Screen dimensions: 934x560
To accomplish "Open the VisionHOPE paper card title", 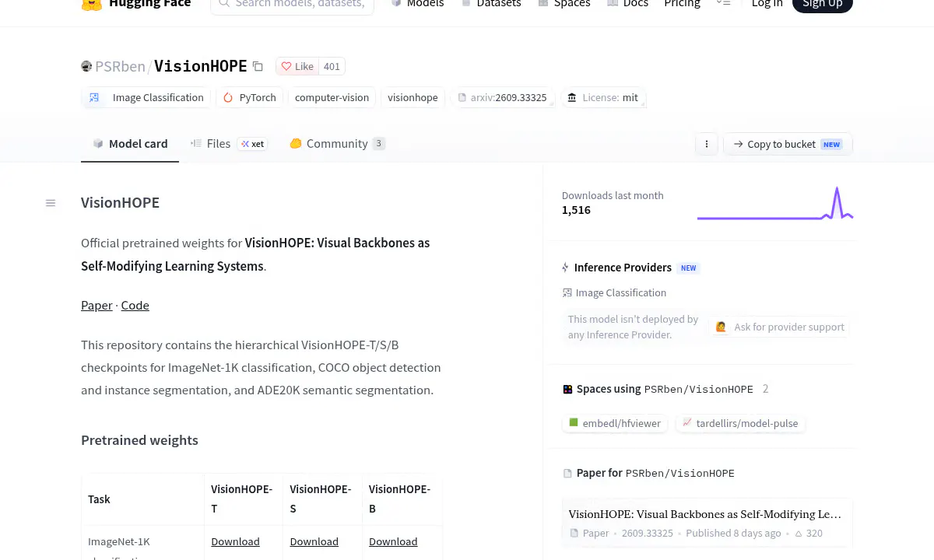I will point(705,513).
